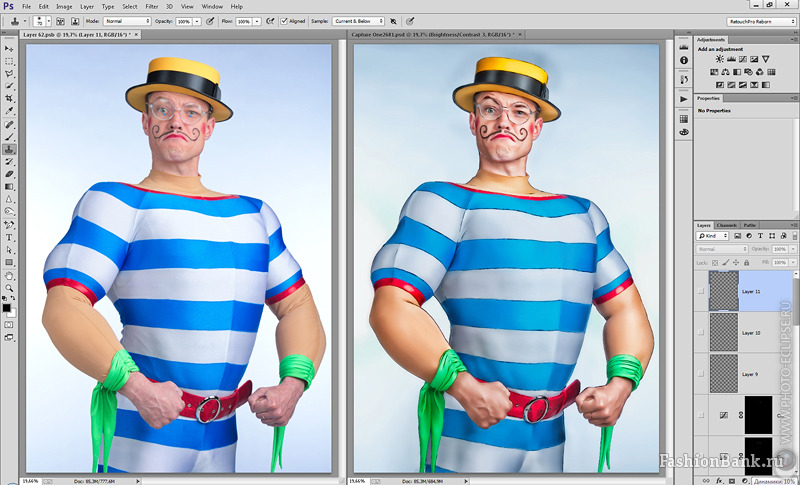
Task: Select the Path Selection tool
Action: pyautogui.click(x=9, y=250)
